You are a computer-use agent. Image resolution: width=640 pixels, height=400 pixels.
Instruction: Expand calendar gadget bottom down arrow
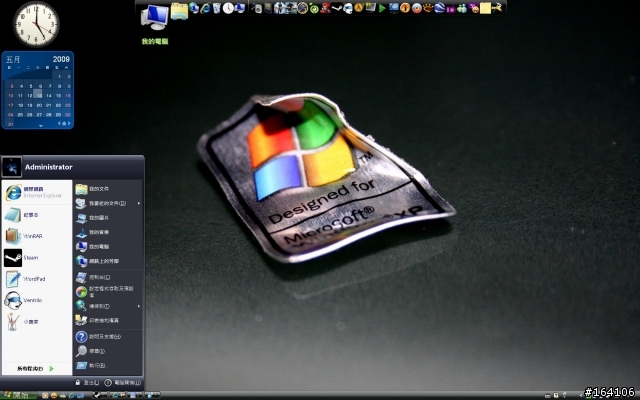[x=40, y=126]
